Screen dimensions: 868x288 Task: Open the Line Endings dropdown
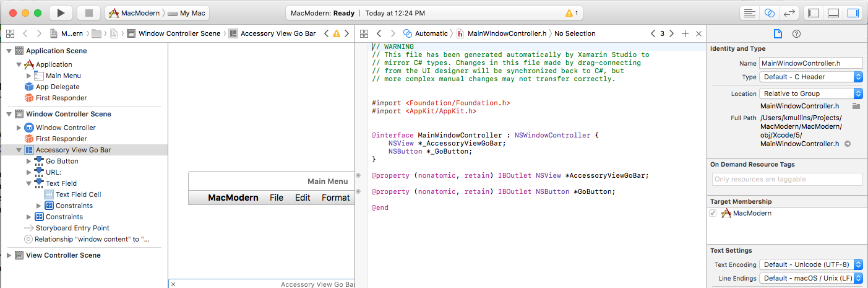810,278
